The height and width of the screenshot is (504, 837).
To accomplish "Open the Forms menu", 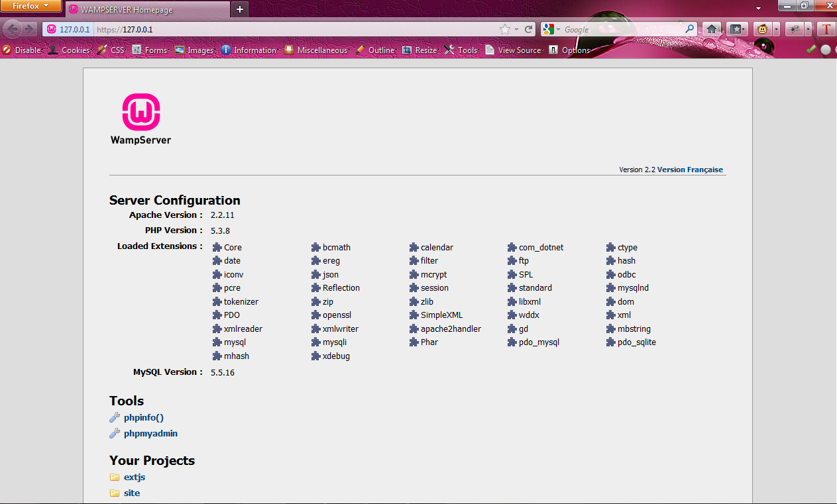I will [150, 50].
